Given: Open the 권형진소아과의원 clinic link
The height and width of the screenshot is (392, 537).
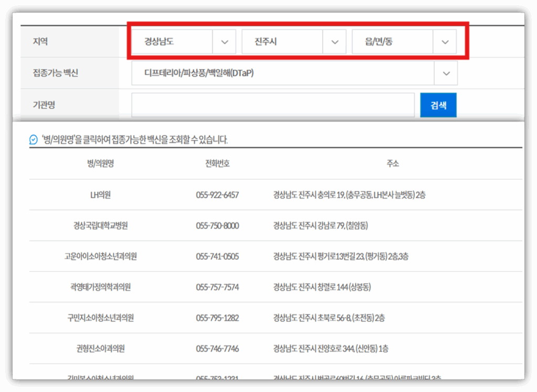Looking at the screenshot, I should click(x=100, y=349).
